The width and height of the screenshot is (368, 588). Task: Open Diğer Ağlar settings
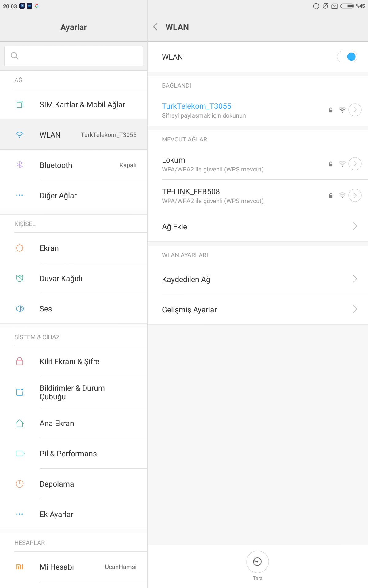74,195
